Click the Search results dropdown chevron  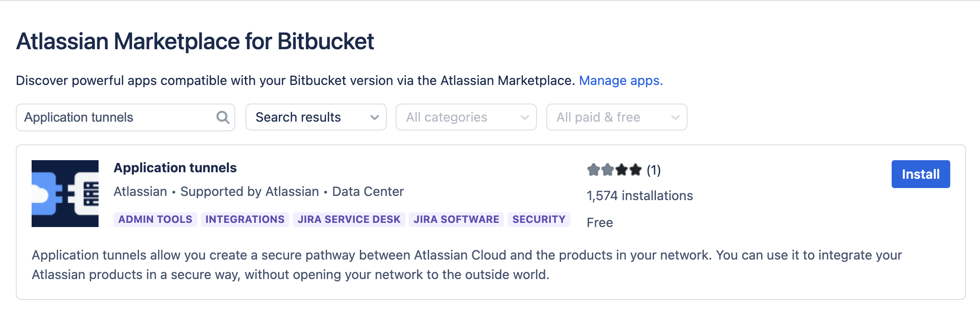[375, 117]
